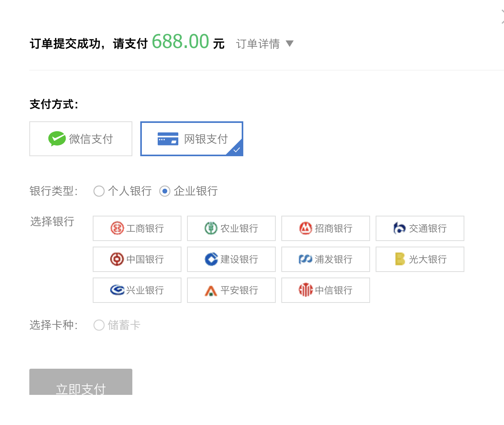The height and width of the screenshot is (425, 504).
Task: Click the 光大银行 logo icon
Action: [x=400, y=259]
